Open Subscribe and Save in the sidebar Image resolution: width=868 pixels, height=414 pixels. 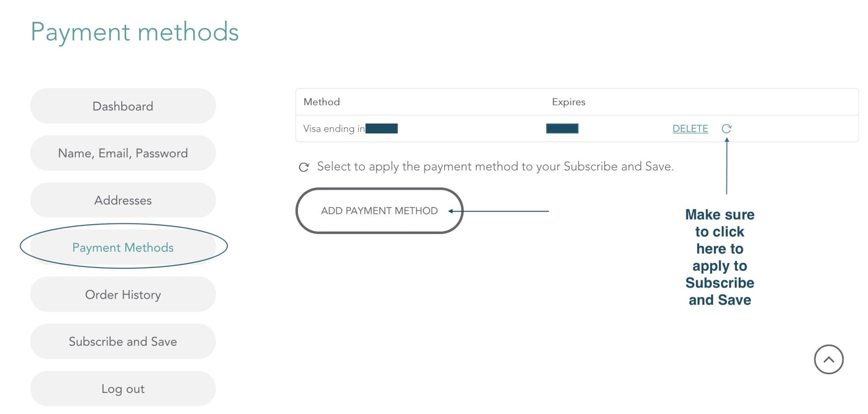(123, 342)
